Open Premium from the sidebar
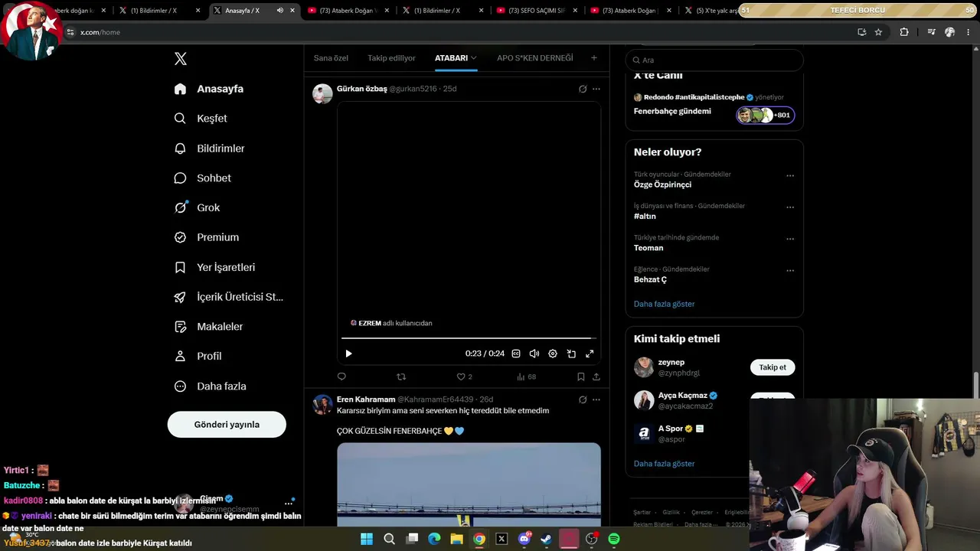Screen dimensions: 980x551 click(x=207, y=237)
